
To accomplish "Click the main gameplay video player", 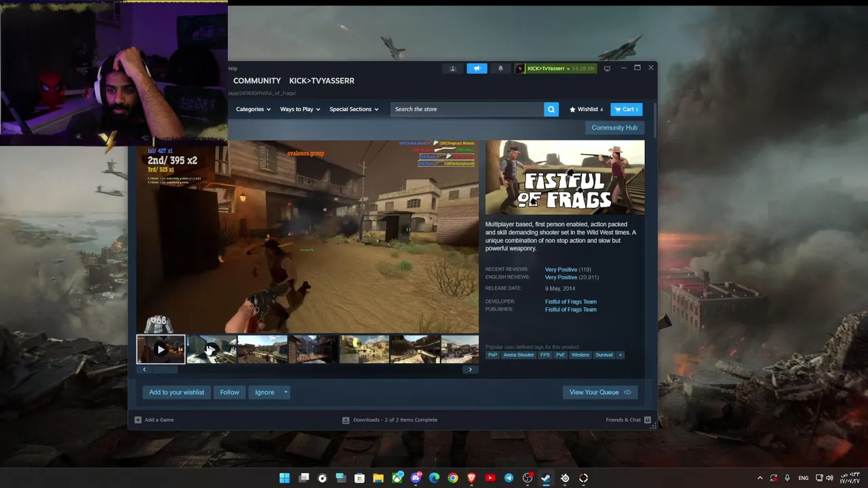I will click(x=307, y=237).
